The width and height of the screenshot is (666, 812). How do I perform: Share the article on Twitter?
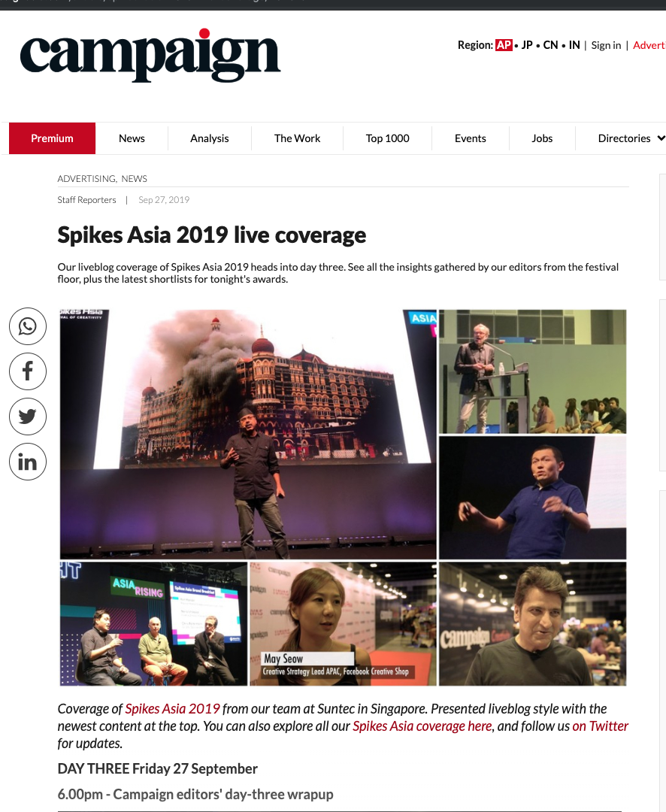(27, 417)
